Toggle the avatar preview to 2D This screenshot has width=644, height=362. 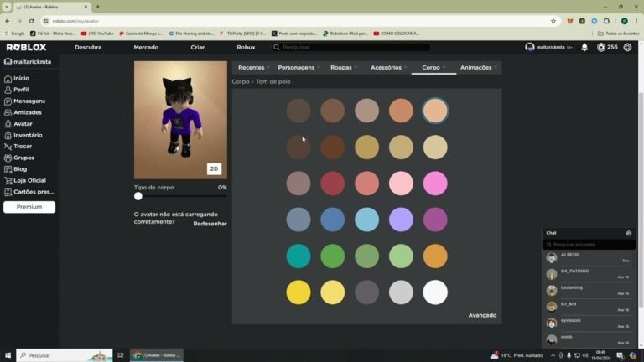[214, 168]
